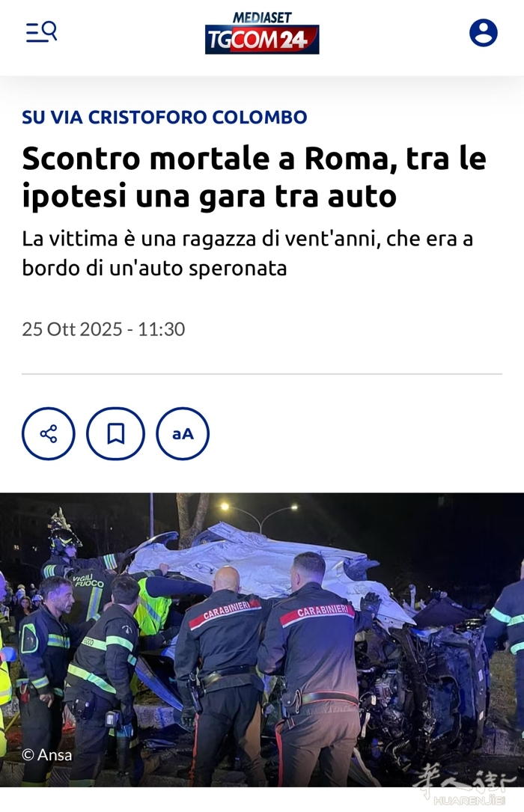Tap the firefighter's helmet in the photo

[64, 531]
